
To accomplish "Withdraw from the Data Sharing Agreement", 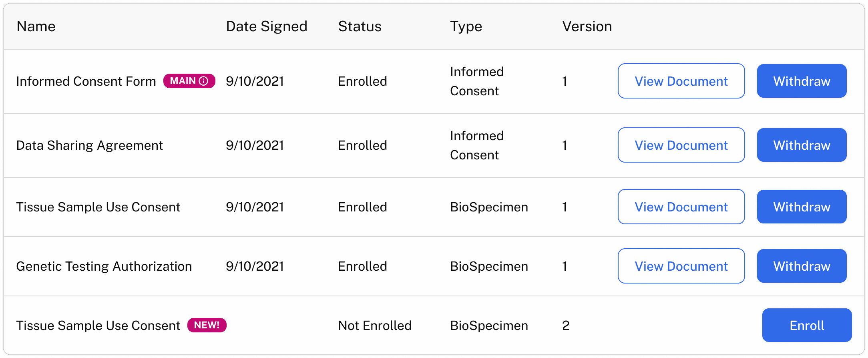I will 801,145.
